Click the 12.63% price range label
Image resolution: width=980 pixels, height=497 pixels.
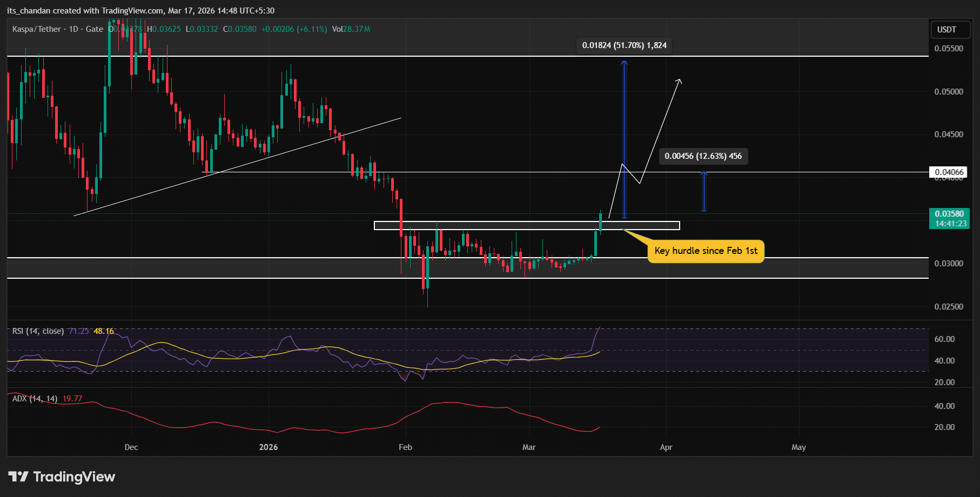click(x=703, y=156)
